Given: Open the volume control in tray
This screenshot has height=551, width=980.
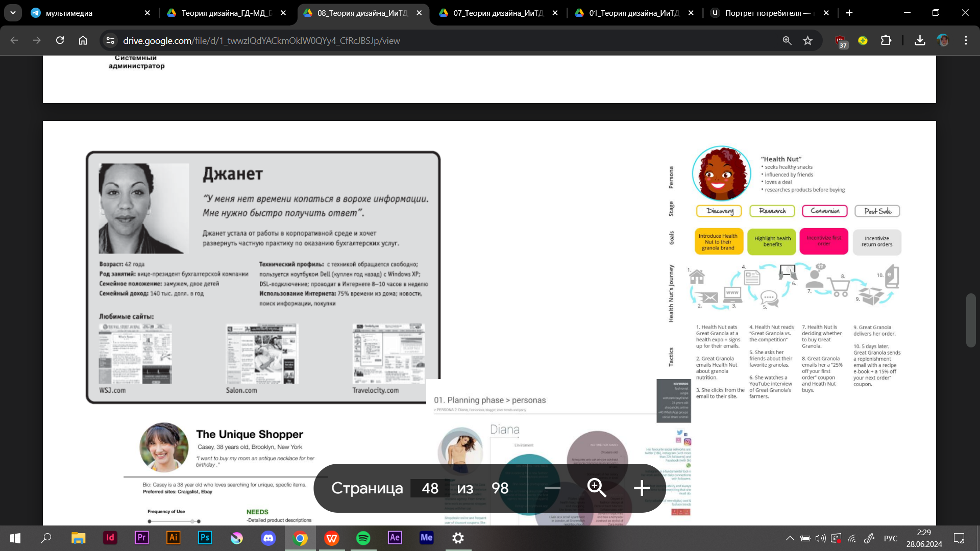Looking at the screenshot, I should click(820, 538).
